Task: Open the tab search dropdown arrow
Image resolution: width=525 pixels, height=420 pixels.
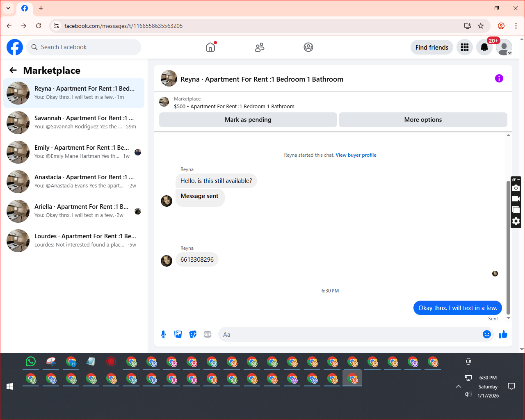Action: (x=8, y=8)
